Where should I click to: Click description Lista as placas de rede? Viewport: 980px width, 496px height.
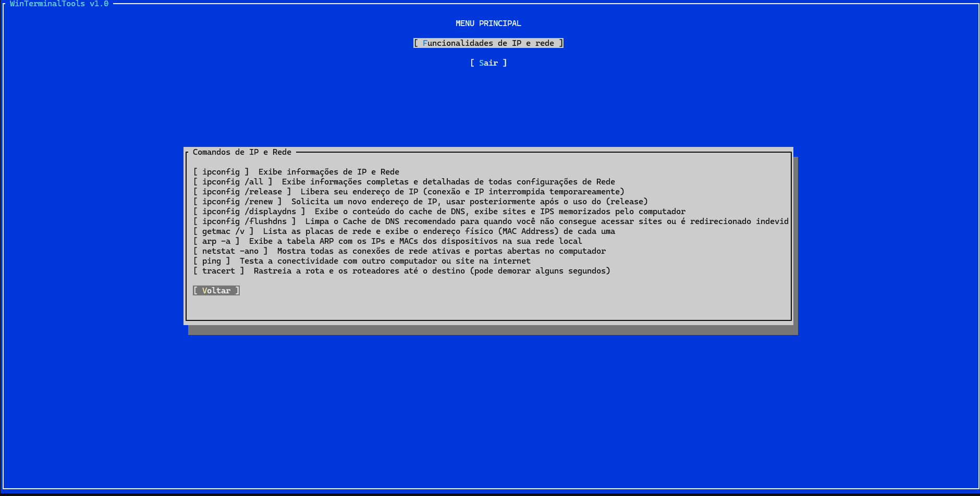click(439, 231)
